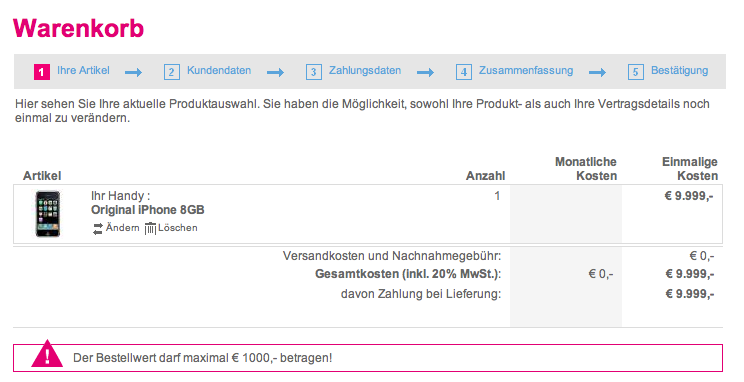Click the Original iPhone 8GB product name
The width and height of the screenshot is (744, 382).
pos(148,210)
